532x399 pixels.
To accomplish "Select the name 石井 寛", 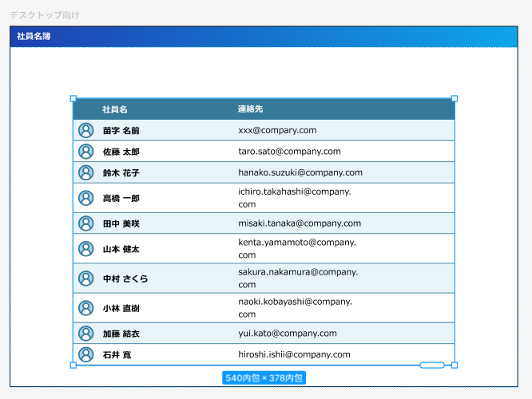I will 117,355.
